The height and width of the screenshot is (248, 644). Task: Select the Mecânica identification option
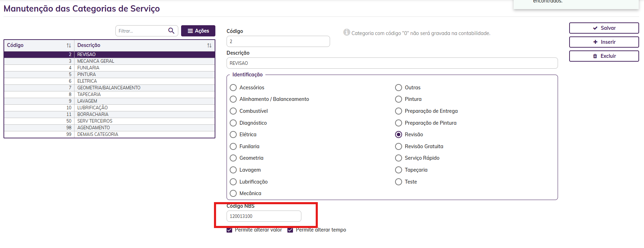point(233,193)
